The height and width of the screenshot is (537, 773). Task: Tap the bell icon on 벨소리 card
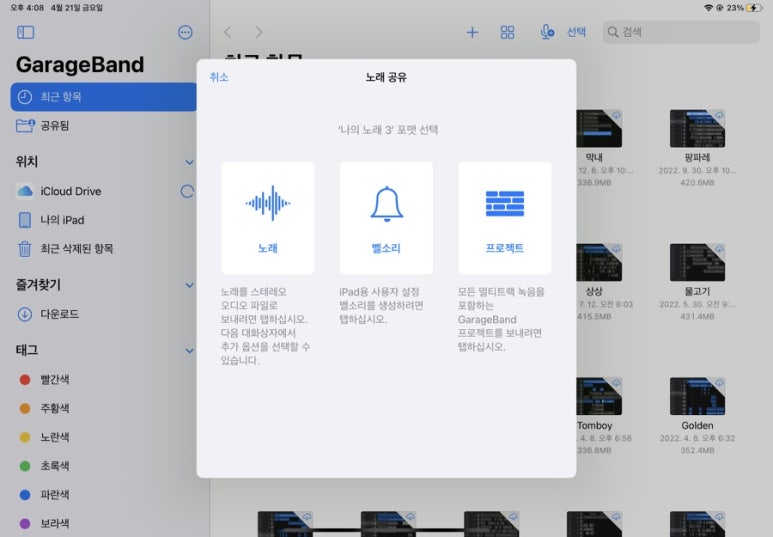(386, 204)
